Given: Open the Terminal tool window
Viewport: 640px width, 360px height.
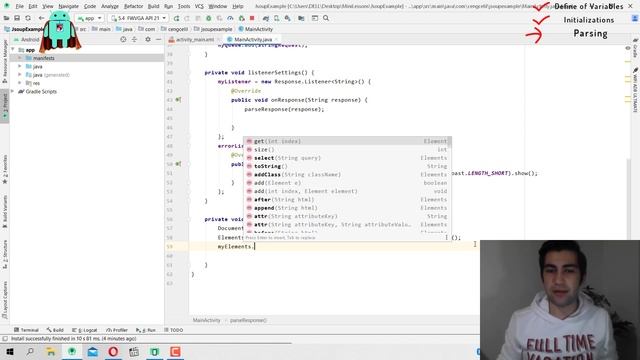Looking at the screenshot, I should coord(27,330).
